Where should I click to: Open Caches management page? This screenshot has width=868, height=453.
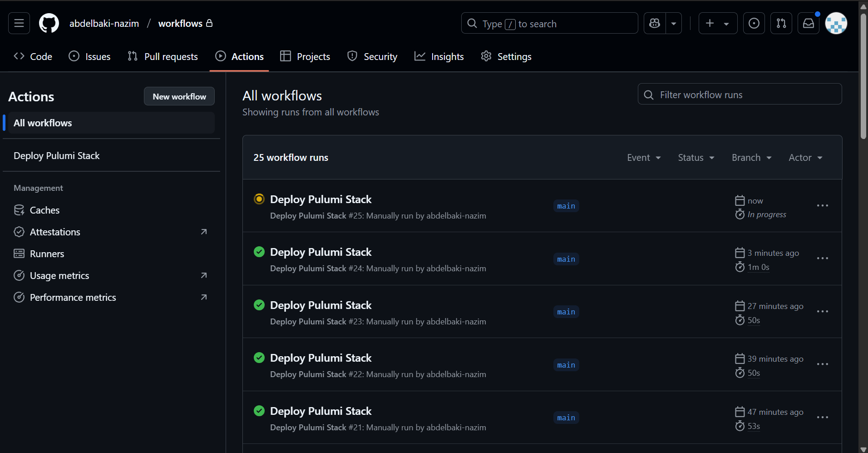pyautogui.click(x=44, y=210)
